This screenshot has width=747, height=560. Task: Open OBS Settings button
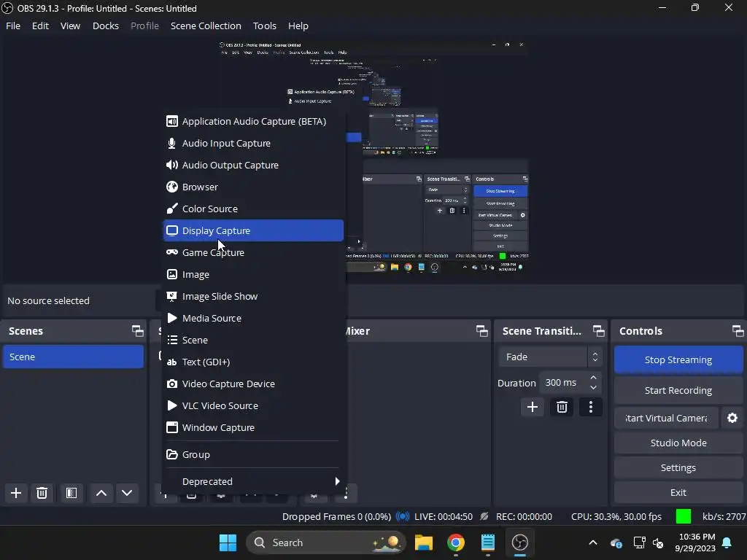[678, 467]
